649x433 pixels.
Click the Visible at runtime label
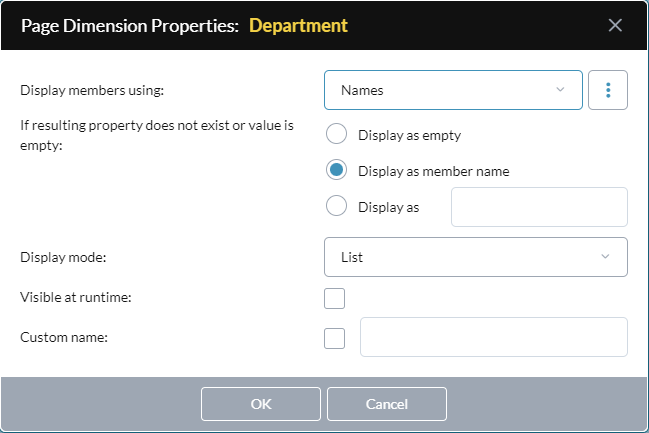point(76,297)
